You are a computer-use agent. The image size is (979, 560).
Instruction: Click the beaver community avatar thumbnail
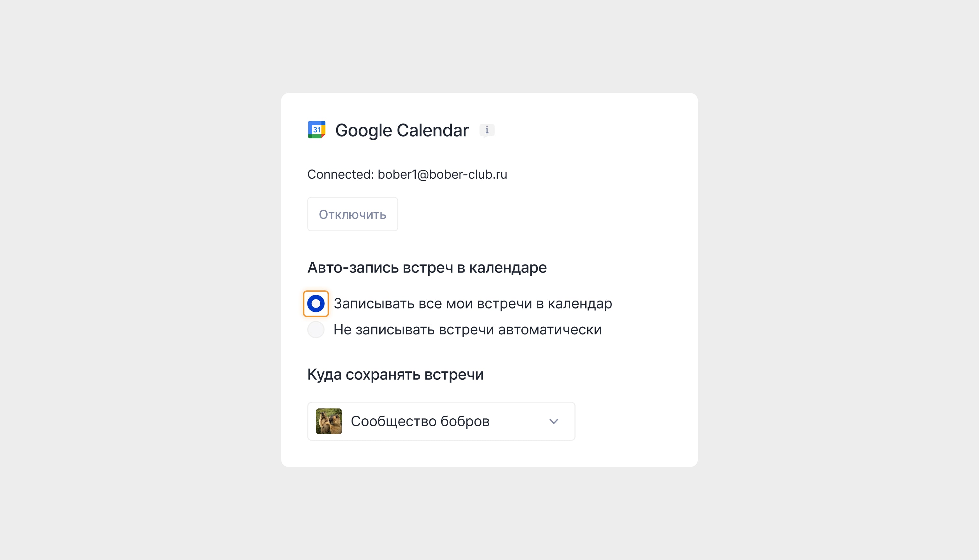click(329, 421)
